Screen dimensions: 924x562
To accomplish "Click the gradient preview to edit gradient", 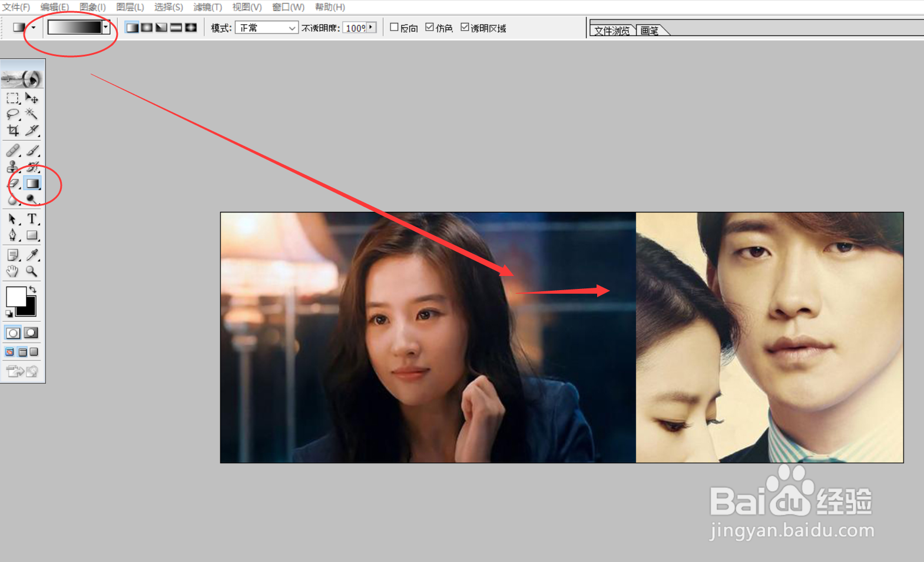I will (x=75, y=27).
